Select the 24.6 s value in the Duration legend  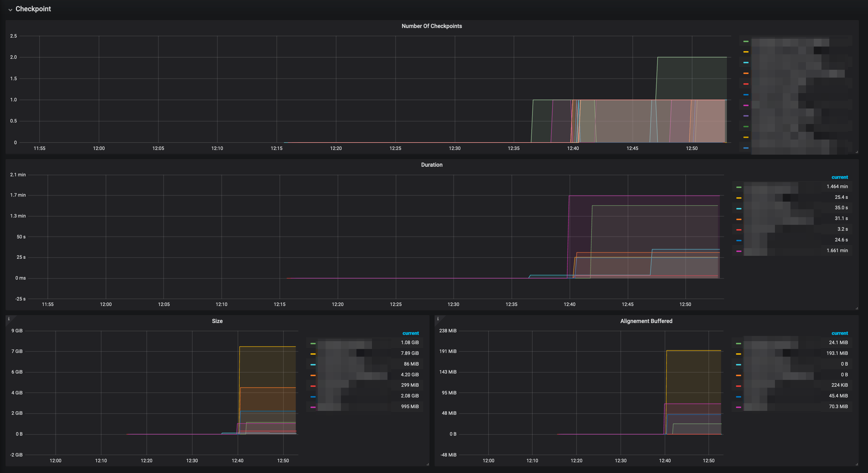tap(841, 240)
